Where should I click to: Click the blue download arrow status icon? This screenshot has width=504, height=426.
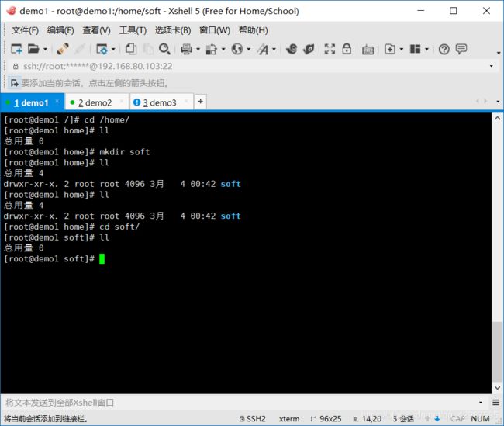coord(437,418)
